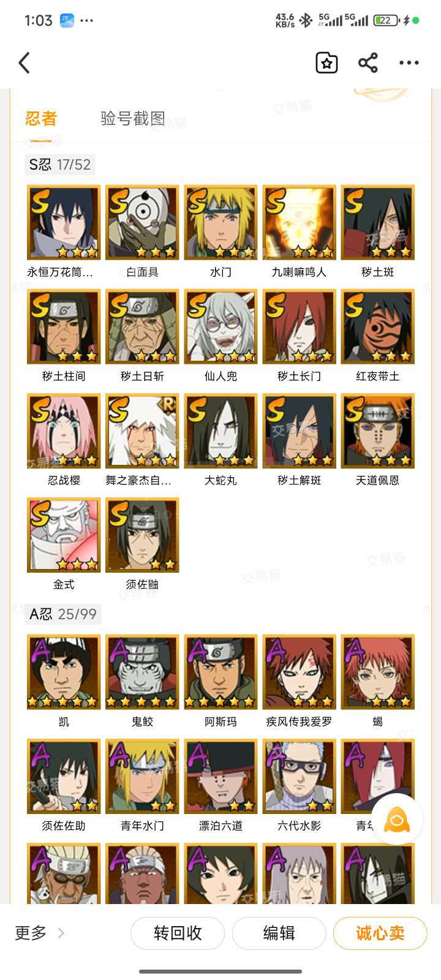
Task: Open the 鬼鲛 A-ninja thumbnail
Action: pos(142,672)
